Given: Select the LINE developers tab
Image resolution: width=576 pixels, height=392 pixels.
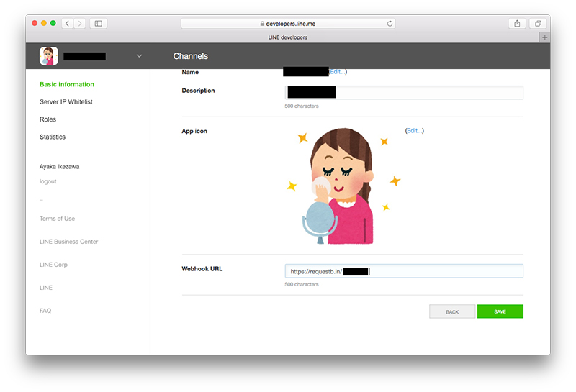Looking at the screenshot, I should pyautogui.click(x=287, y=37).
